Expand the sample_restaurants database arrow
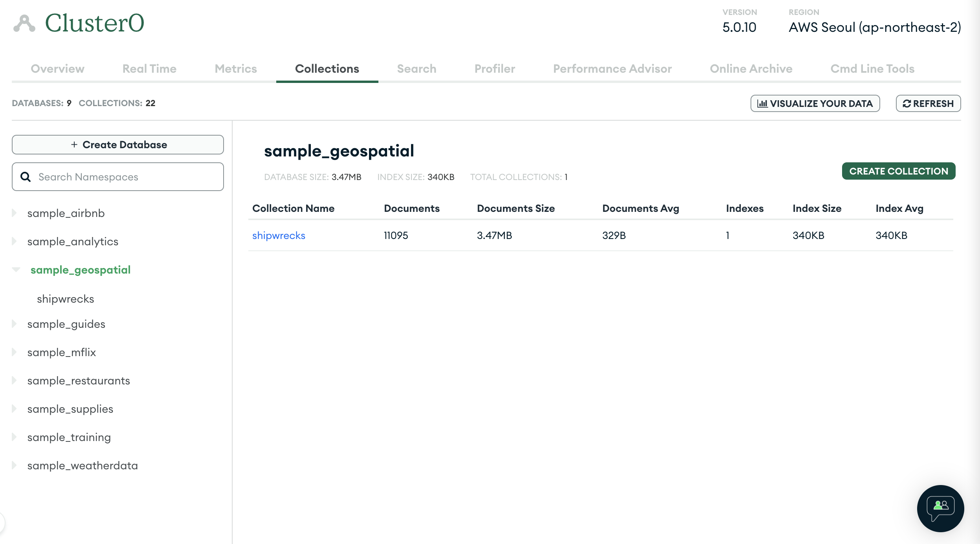Viewport: 980px width, 544px height. (x=15, y=380)
